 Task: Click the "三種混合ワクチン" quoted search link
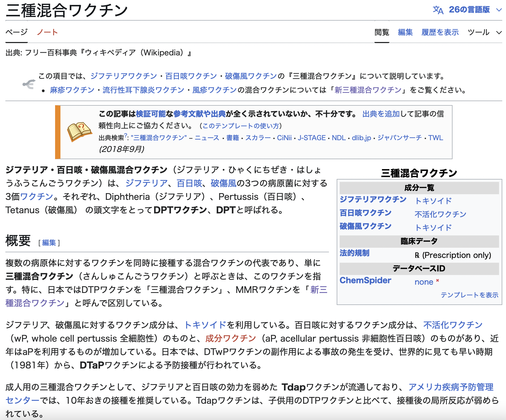coord(159,138)
